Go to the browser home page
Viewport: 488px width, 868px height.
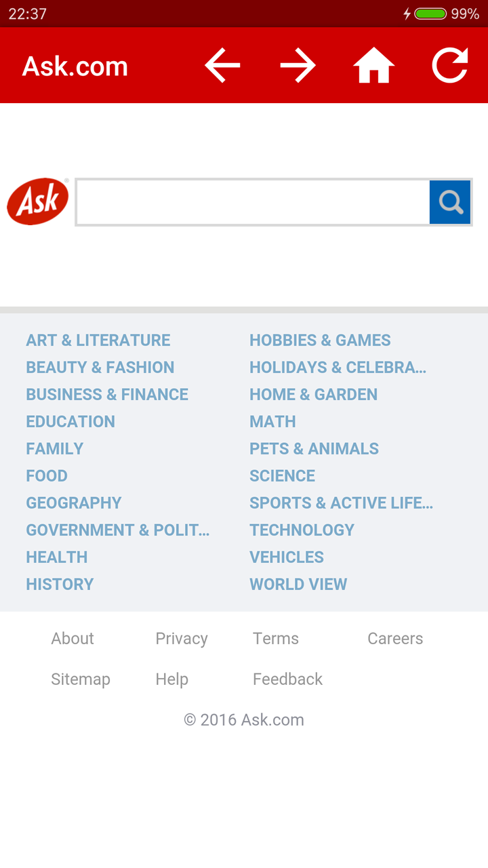click(373, 65)
